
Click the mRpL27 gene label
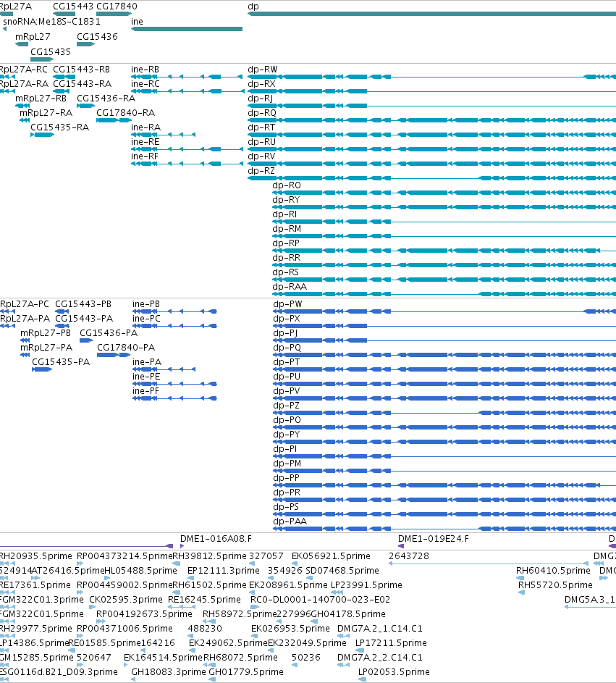click(x=33, y=37)
